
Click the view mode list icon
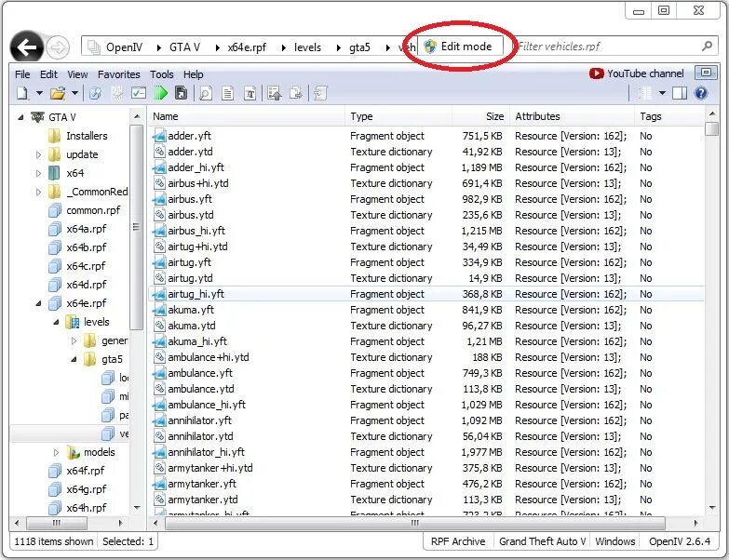pos(644,93)
